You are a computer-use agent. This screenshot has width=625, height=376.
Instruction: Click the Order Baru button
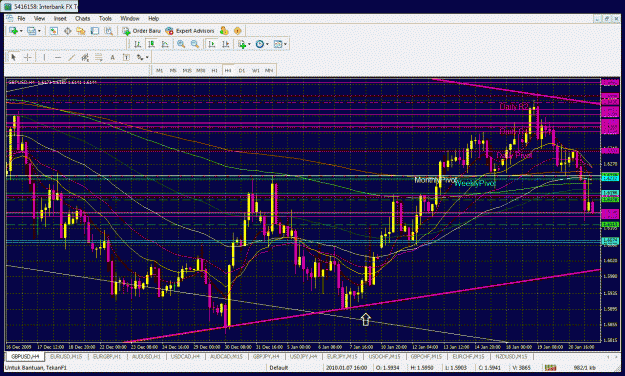[142, 31]
